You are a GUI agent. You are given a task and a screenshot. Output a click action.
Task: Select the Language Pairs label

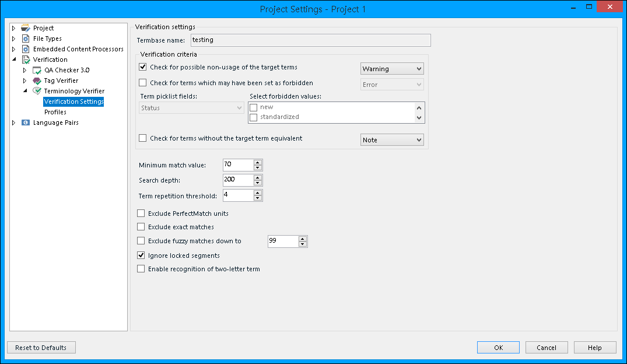point(55,123)
